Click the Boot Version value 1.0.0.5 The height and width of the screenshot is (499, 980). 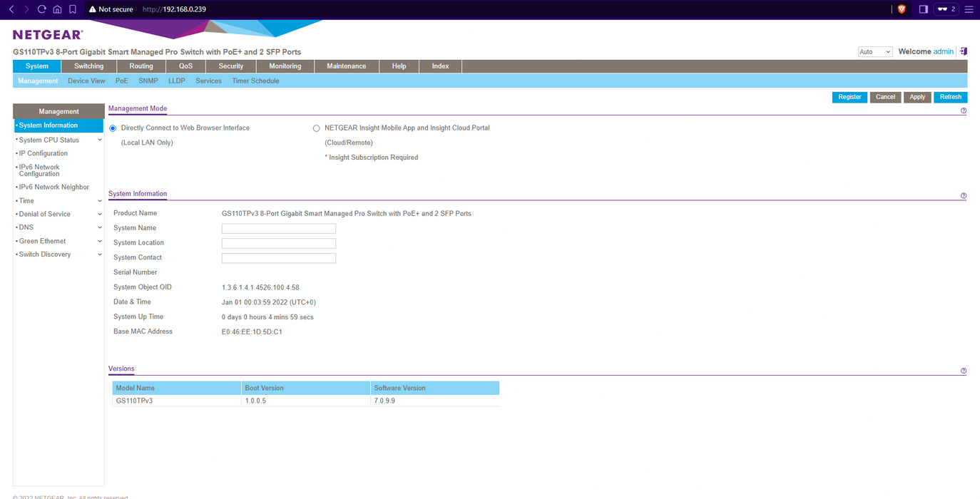[255, 401]
